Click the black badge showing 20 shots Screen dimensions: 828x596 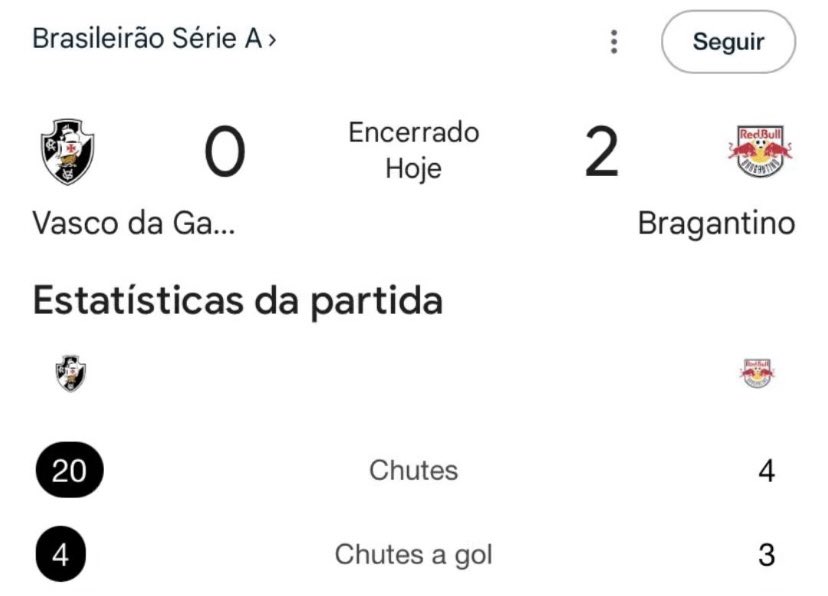click(x=69, y=470)
